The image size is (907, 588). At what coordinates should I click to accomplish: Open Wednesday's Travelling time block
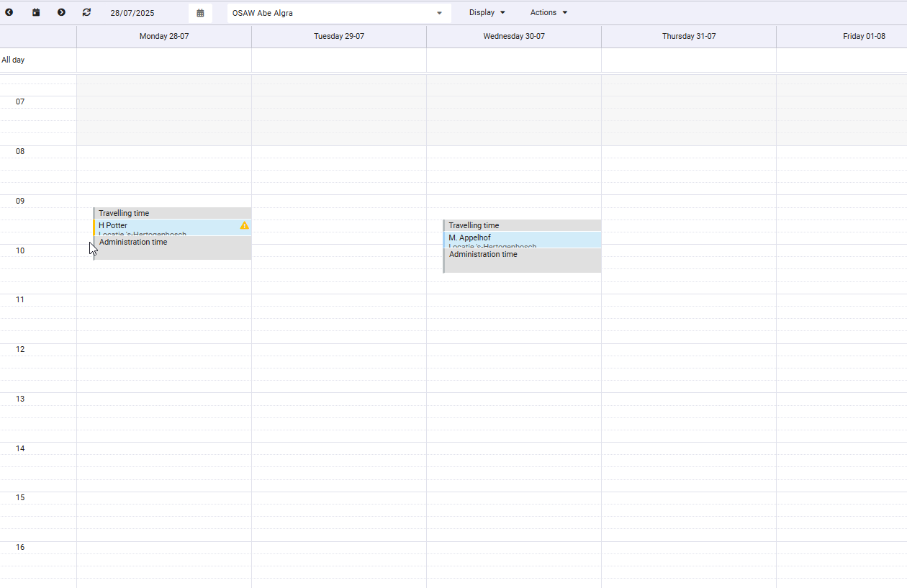tap(522, 225)
